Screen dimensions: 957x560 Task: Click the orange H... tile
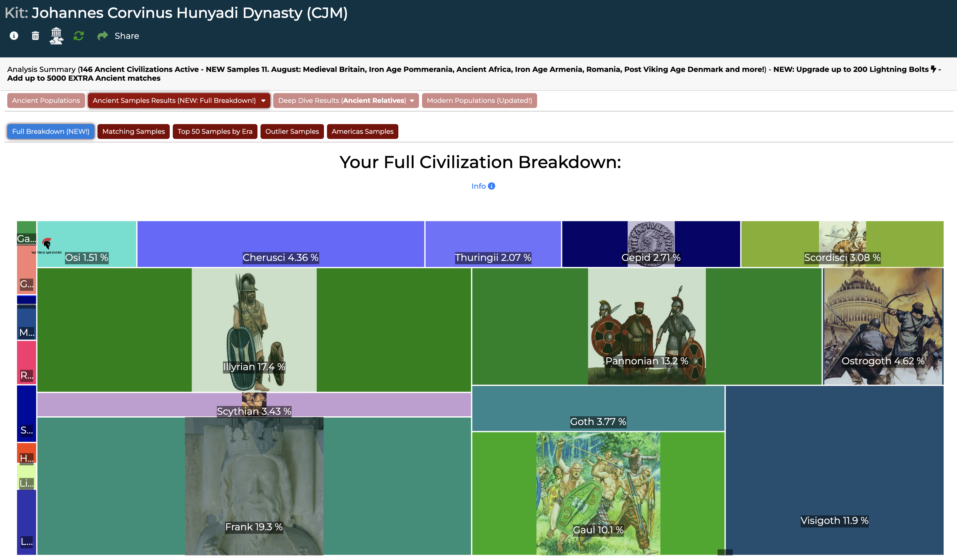tap(27, 454)
